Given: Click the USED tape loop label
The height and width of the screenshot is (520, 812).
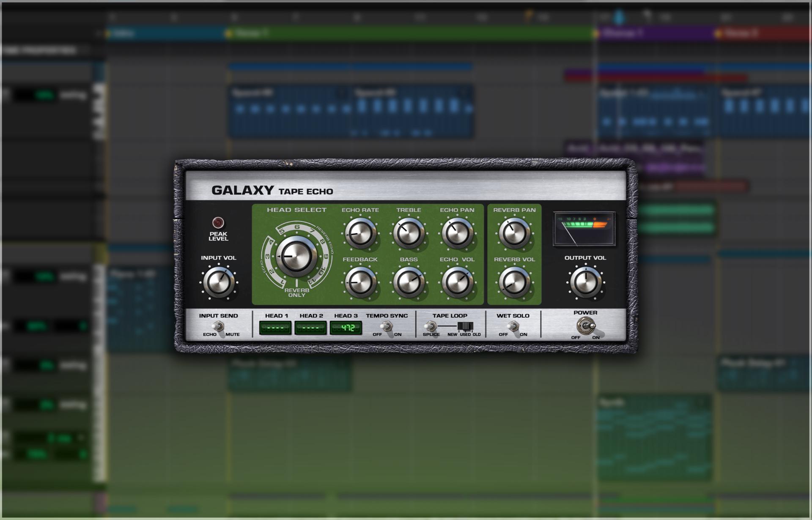Looking at the screenshot, I should pyautogui.click(x=465, y=334).
